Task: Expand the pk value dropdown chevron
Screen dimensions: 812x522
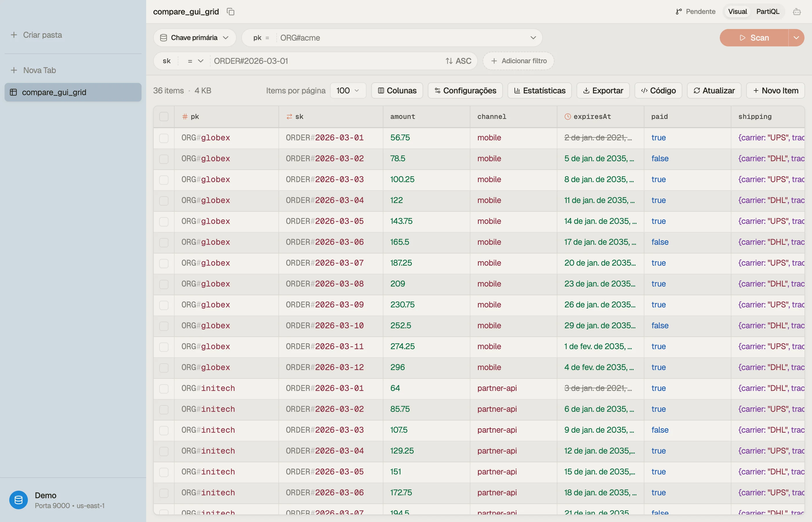Action: [x=533, y=38]
